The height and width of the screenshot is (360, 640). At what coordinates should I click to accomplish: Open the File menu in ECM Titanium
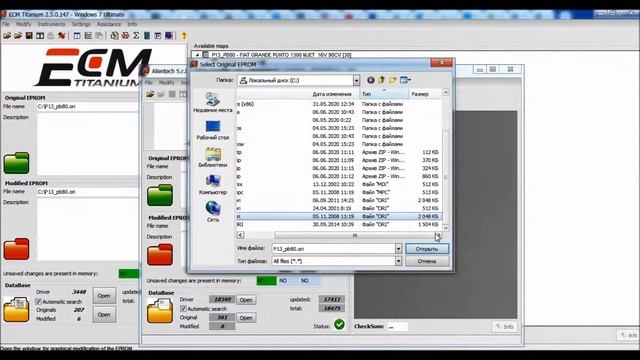pos(6,24)
